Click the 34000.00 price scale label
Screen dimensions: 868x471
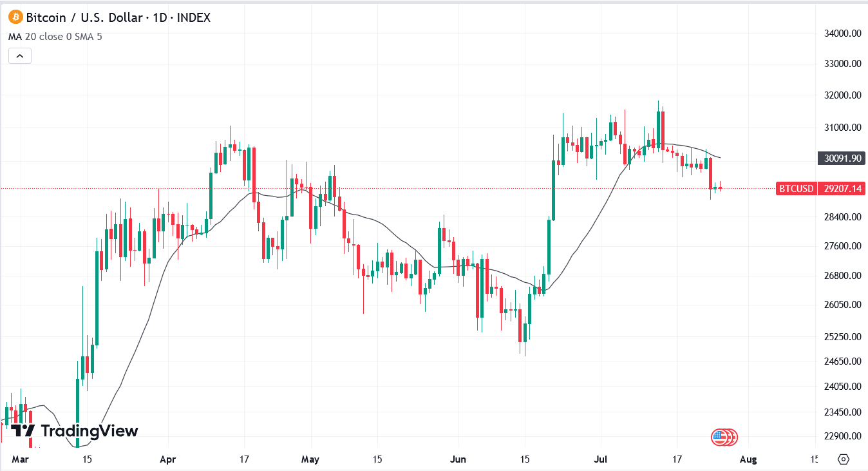842,34
